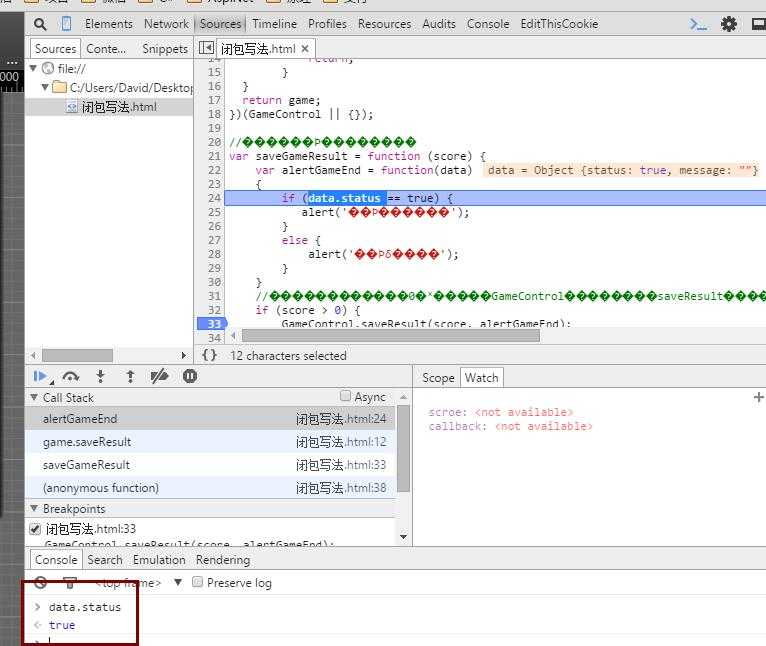Open the EditThisCookie panel

click(559, 24)
